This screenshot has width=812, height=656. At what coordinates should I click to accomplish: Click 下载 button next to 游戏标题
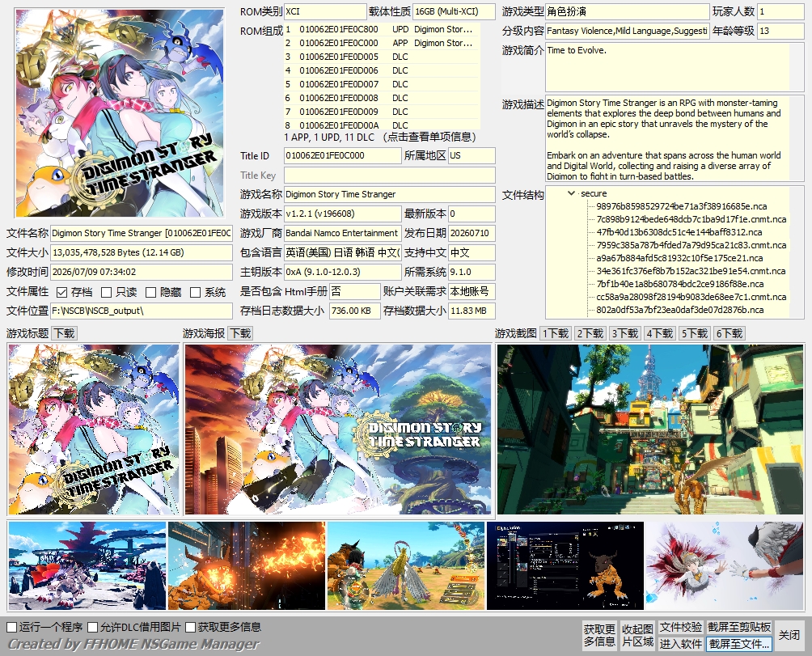[64, 333]
